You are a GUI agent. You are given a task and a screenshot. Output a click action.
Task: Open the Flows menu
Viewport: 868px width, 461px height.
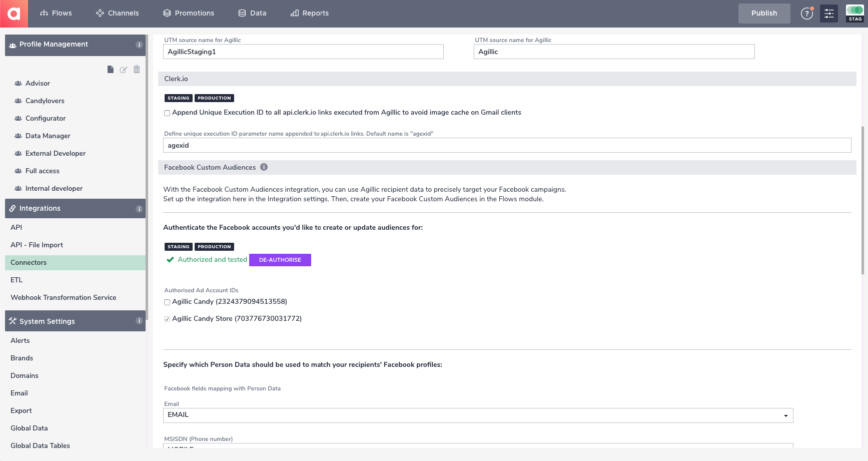56,14
